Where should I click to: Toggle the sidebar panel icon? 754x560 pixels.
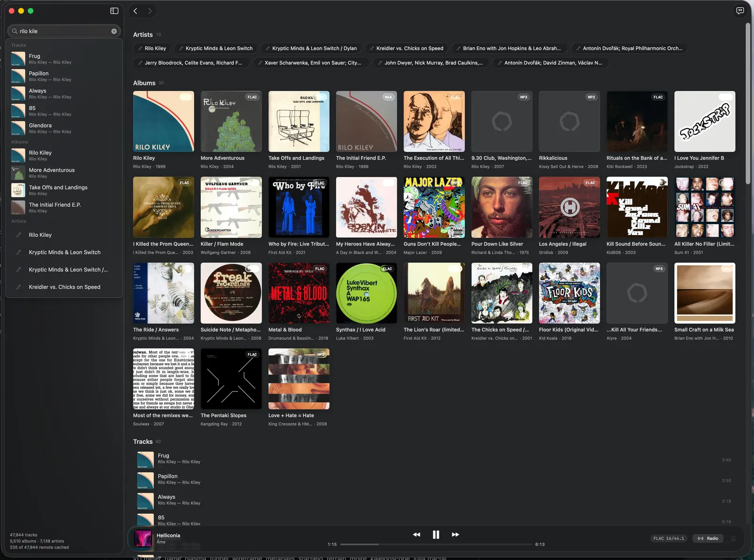pyautogui.click(x=114, y=11)
